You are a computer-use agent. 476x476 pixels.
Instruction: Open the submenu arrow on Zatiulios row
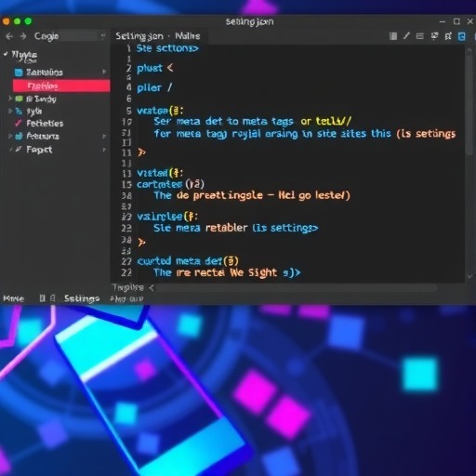point(104,72)
